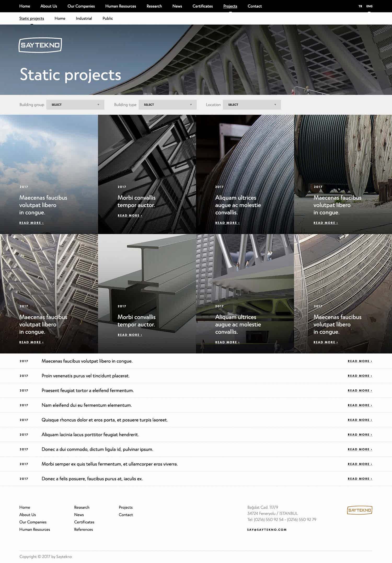Viewport: 392px width, 563px height.
Task: Click the 'Proin venenatis purus vel tincidunt placerat.' title
Action: click(85, 376)
